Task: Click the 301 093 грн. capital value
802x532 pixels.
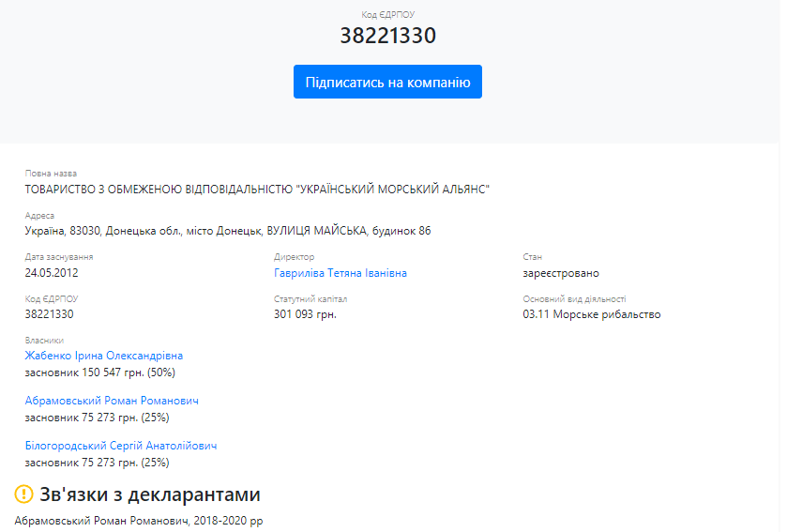Action: [x=305, y=314]
